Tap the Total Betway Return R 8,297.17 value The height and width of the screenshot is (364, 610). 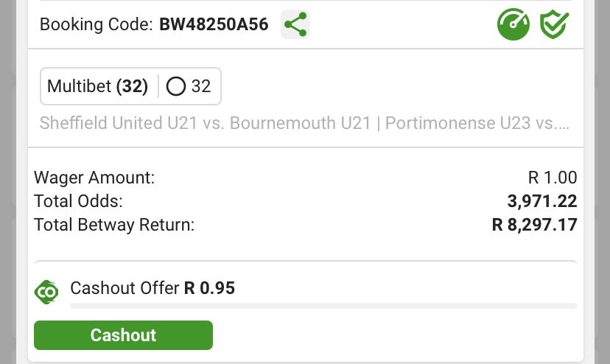535,225
